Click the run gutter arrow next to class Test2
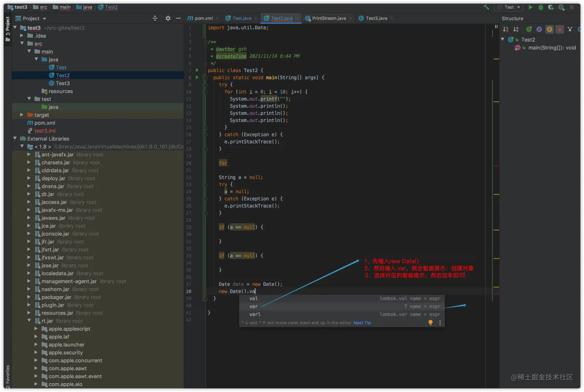584x392 pixels. pos(197,70)
